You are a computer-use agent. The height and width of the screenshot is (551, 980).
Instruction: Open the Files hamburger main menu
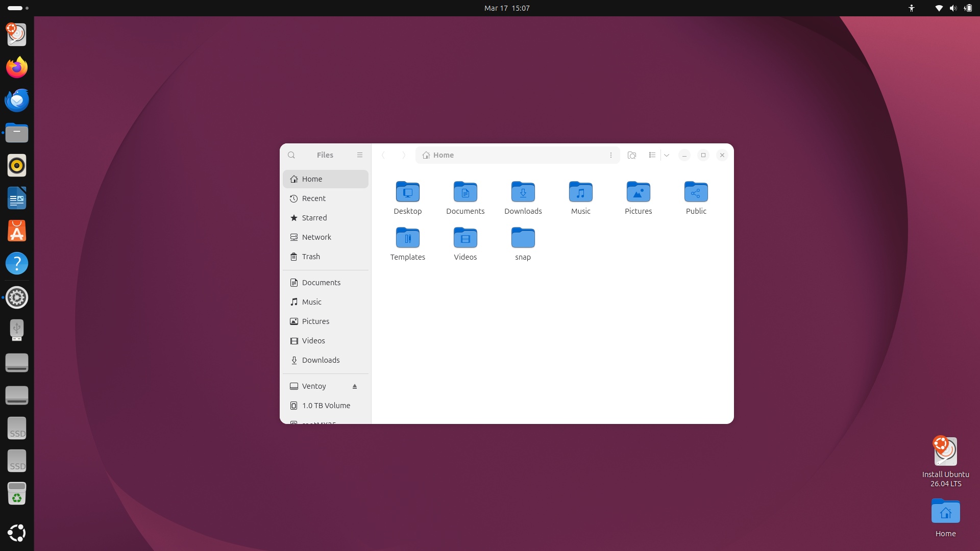pos(360,155)
